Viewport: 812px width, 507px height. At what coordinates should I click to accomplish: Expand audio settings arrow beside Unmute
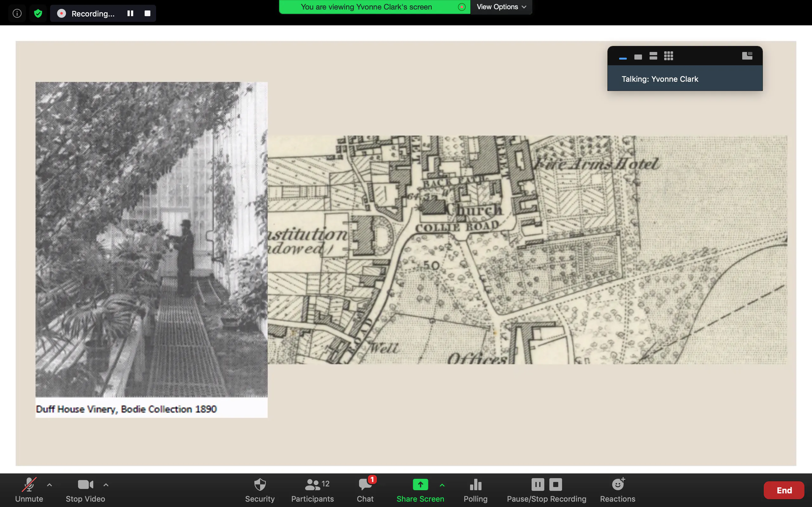(x=49, y=485)
